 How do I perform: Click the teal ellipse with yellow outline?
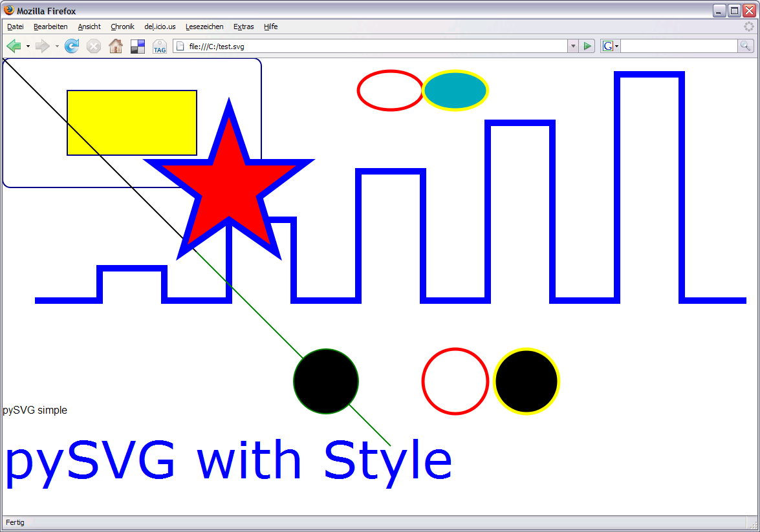click(x=455, y=90)
